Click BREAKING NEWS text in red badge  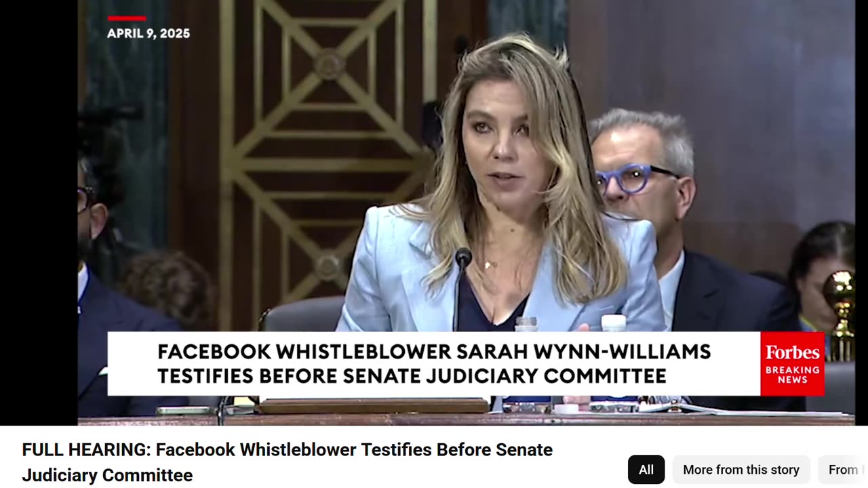tap(792, 375)
